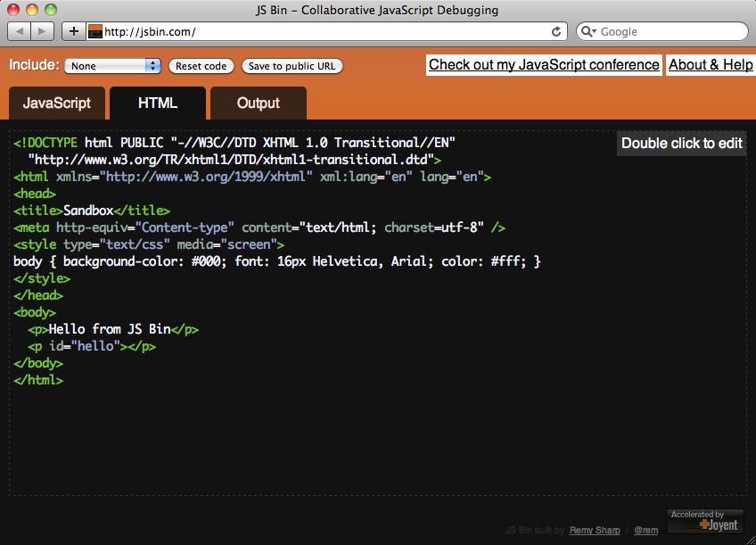Click the Include: label
This screenshot has width=756, height=545.
pos(34,64)
